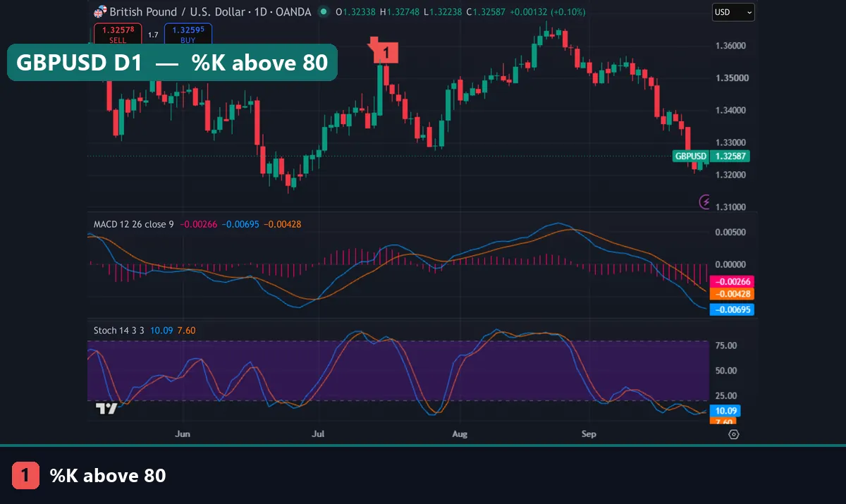Click the Jul label on time axis
This screenshot has height=504, width=846.
click(319, 434)
